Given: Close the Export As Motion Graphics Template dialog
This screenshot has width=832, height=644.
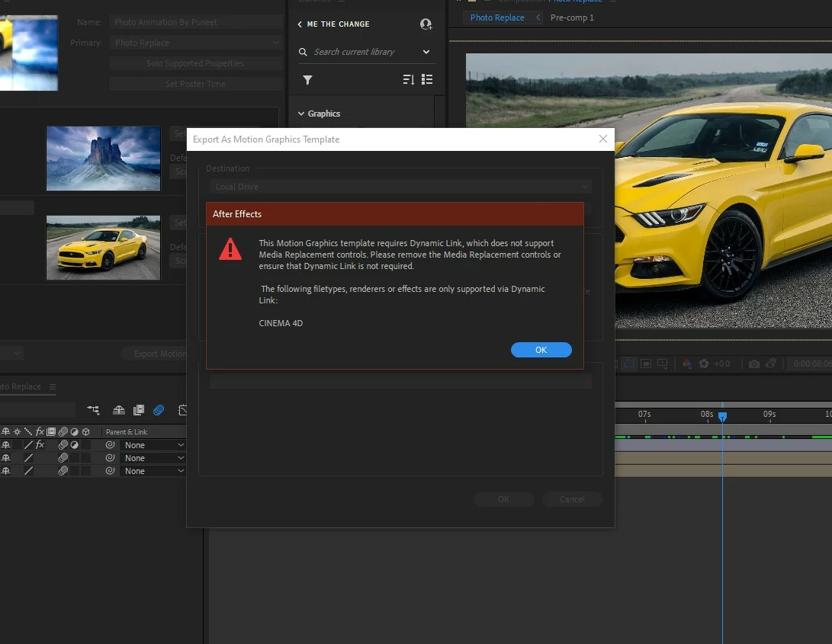Looking at the screenshot, I should click(602, 139).
